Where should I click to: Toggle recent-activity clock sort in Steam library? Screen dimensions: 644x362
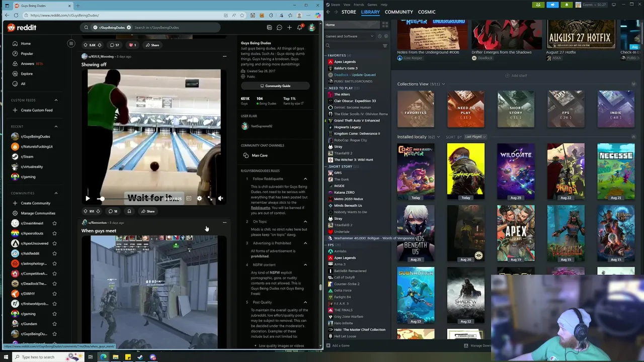click(380, 36)
